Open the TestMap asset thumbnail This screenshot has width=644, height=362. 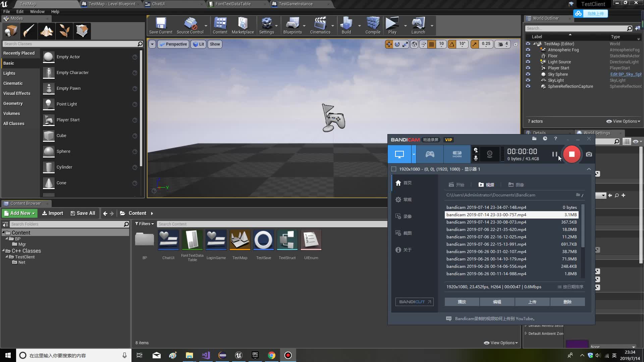240,240
